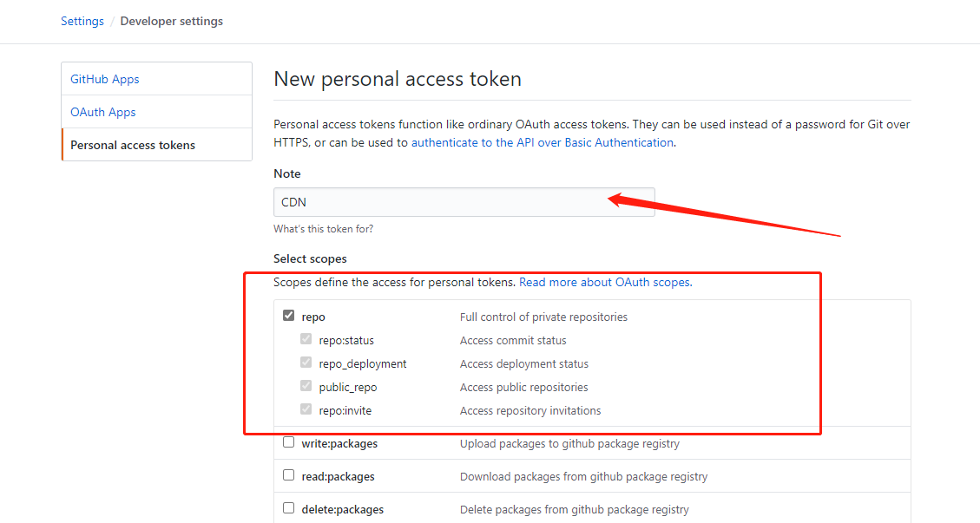Screen dimensions: 980x523
Task: Enable the write:packages scope
Action: click(x=288, y=442)
